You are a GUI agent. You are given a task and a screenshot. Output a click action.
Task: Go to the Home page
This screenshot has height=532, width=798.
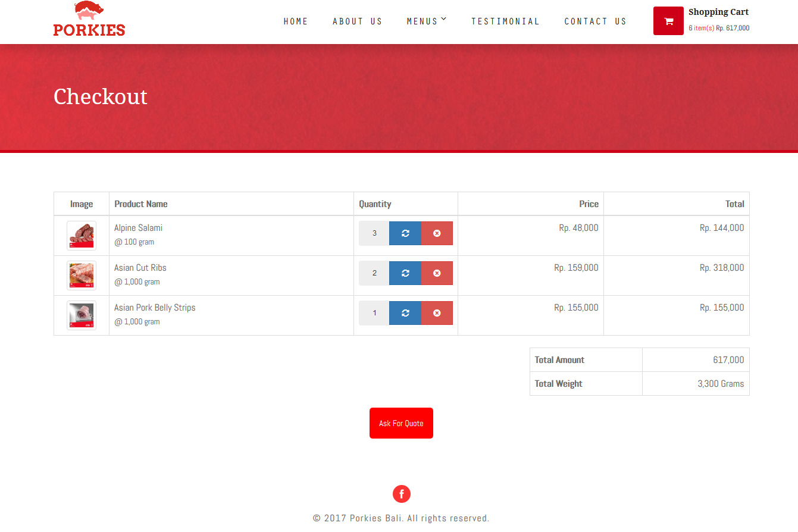pos(296,21)
